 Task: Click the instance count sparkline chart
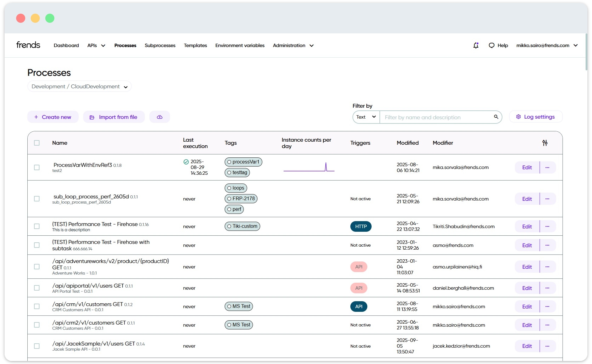click(x=309, y=167)
